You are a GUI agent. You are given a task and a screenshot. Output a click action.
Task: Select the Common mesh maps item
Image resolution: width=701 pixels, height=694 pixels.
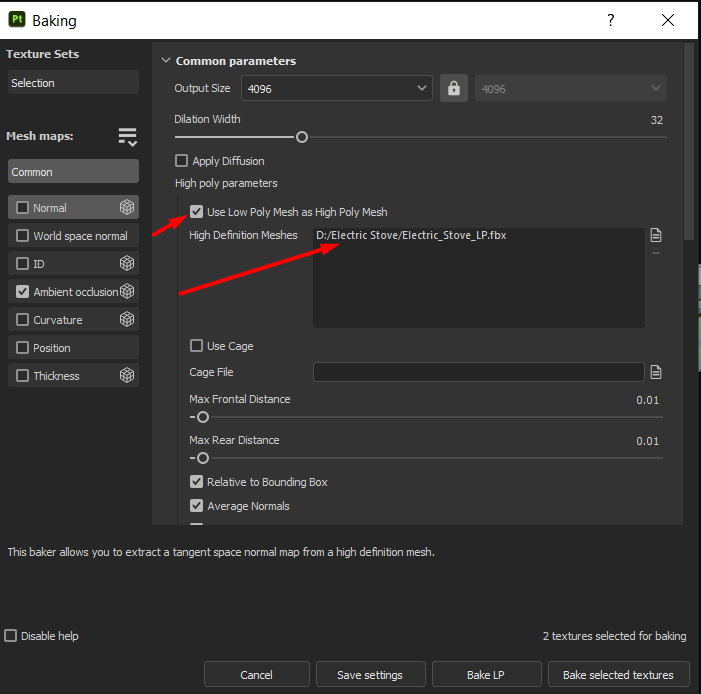[72, 172]
